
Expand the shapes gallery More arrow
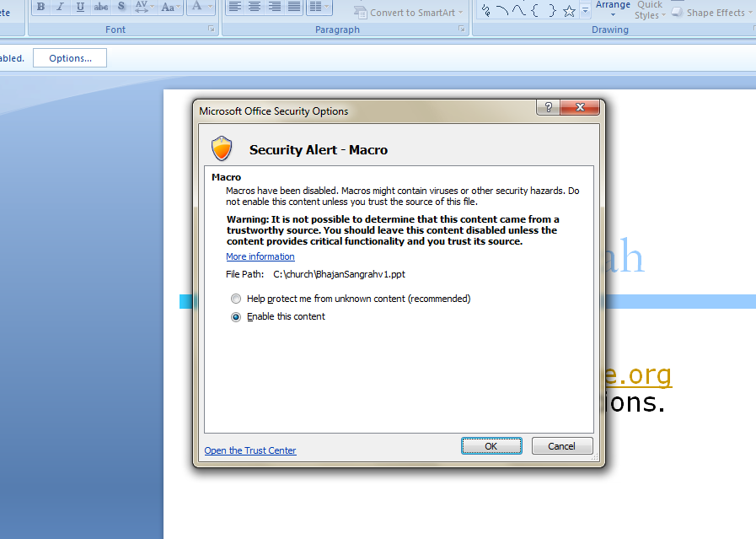tap(585, 11)
